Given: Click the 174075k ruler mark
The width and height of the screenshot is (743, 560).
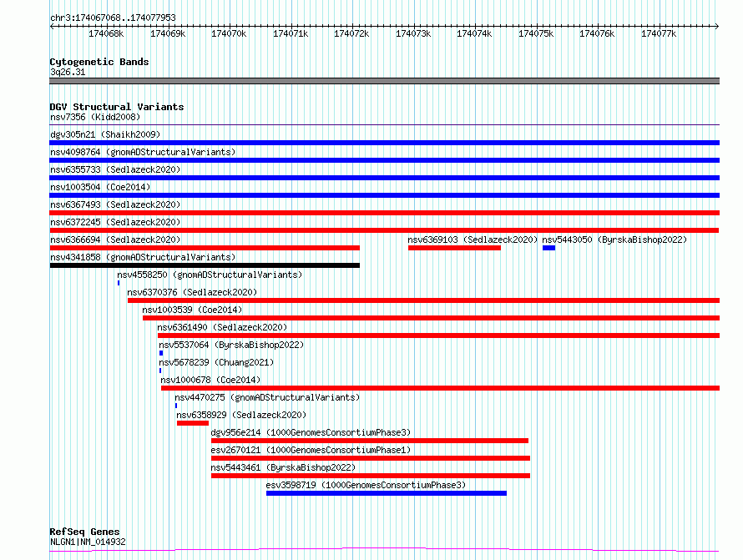Looking at the screenshot, I should [x=536, y=33].
